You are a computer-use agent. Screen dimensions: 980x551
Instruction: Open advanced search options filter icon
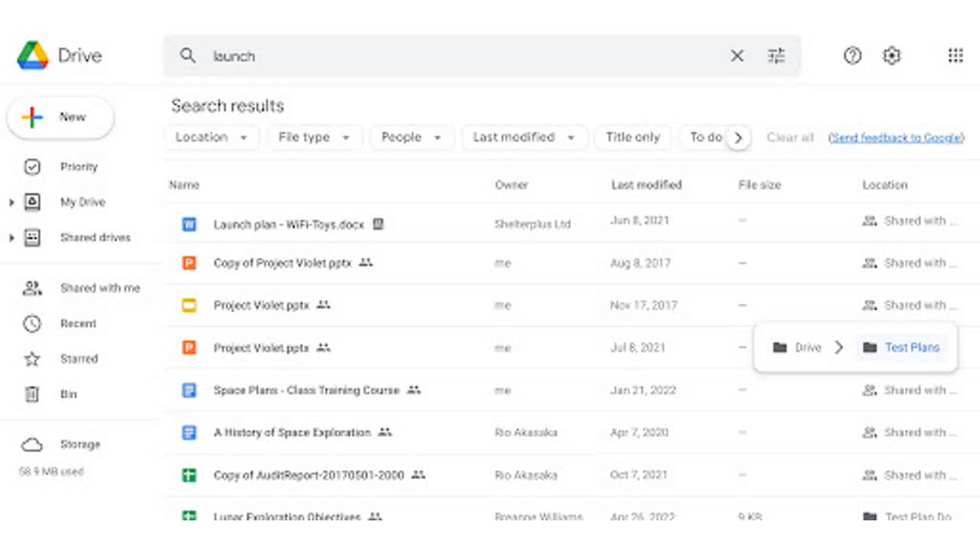pos(776,55)
